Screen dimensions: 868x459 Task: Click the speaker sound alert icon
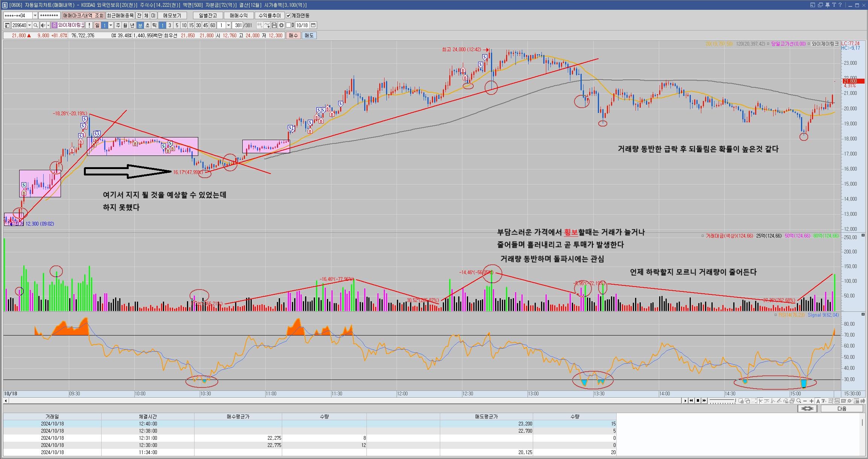click(x=43, y=25)
